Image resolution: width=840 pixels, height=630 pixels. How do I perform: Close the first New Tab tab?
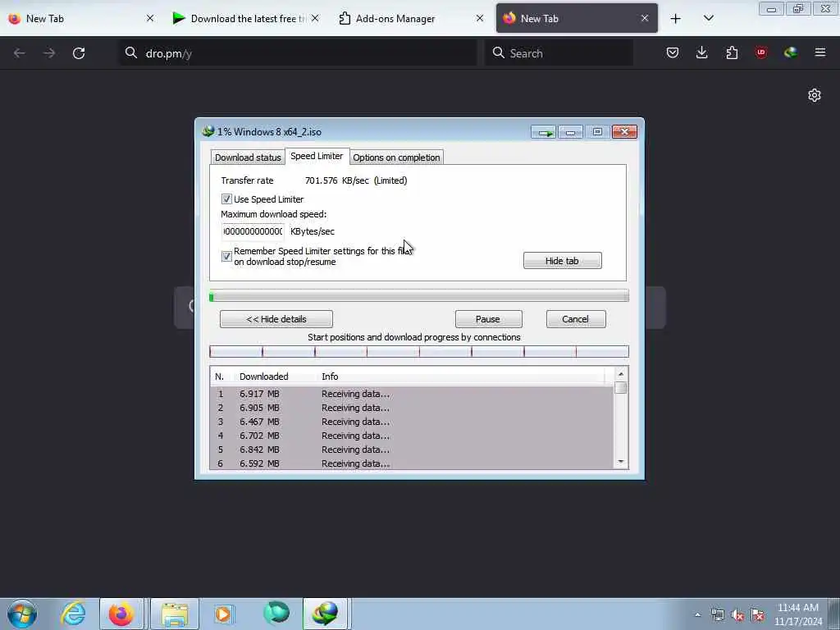(x=150, y=18)
